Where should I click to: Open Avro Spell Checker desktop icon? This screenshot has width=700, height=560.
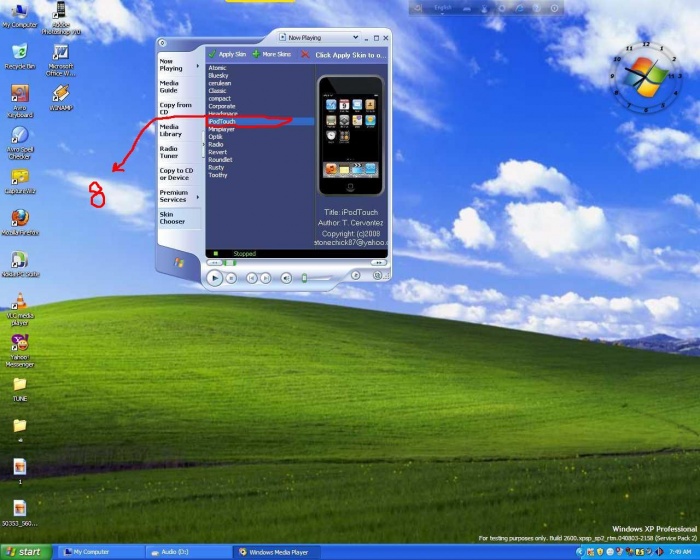point(20,142)
